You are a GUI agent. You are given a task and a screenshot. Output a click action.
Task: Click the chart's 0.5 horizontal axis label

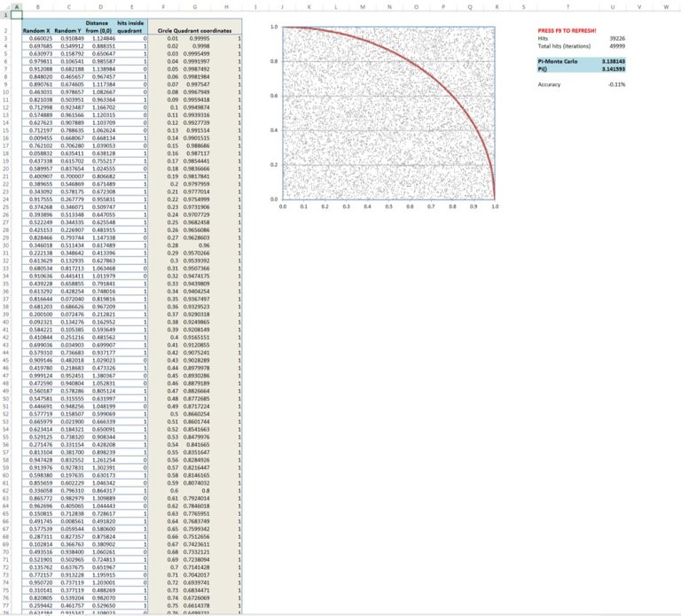click(389, 207)
